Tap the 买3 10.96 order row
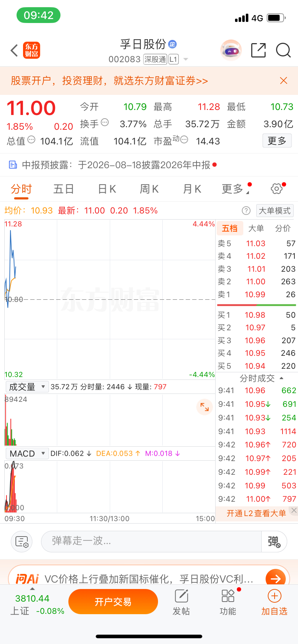298x644 pixels. tap(257, 340)
